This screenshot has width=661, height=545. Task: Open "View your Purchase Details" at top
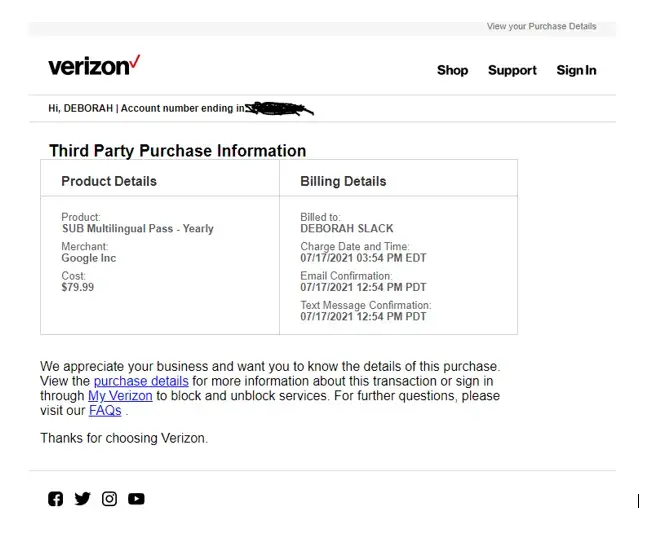541,26
